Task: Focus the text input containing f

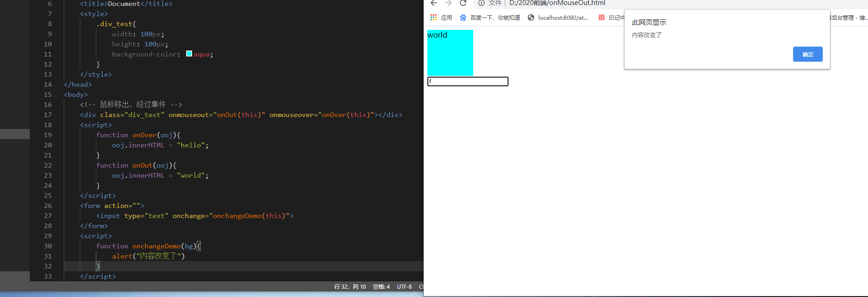Action: pos(468,81)
